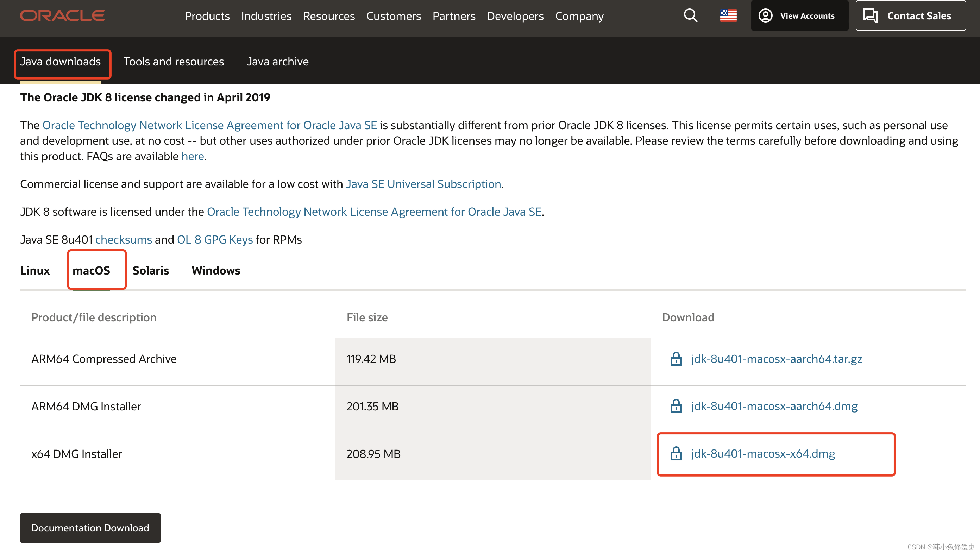
Task: Select the macOS tab for downloads
Action: pyautogui.click(x=92, y=270)
